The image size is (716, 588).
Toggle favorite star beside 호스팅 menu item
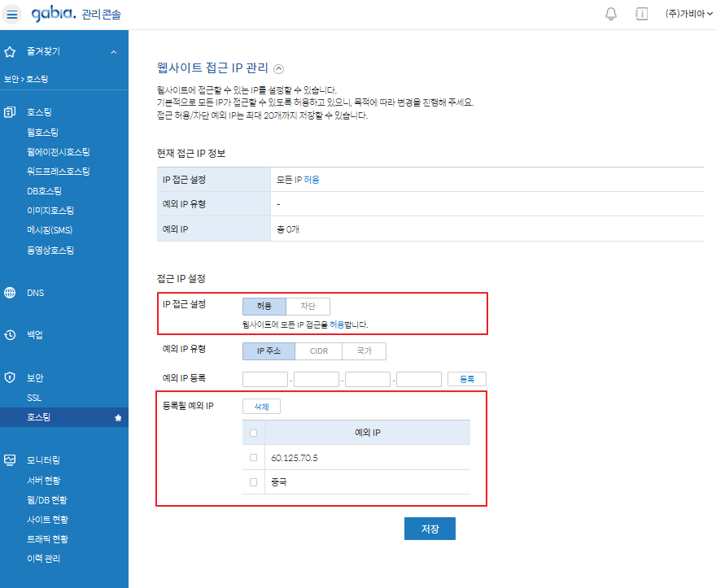point(118,418)
